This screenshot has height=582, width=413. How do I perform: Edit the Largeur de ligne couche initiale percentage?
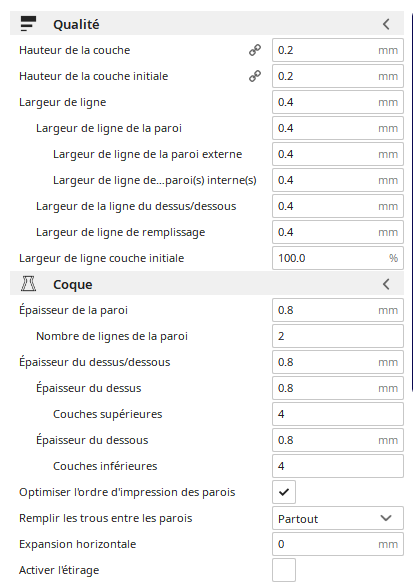pos(338,258)
